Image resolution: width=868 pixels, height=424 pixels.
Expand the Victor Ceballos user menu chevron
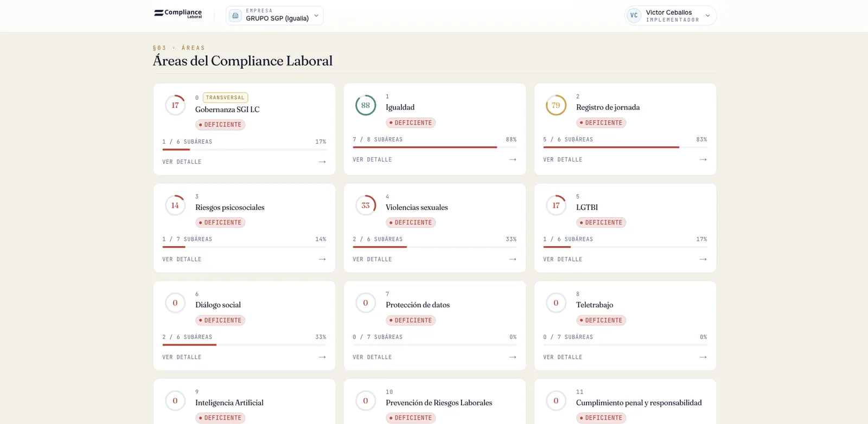(707, 16)
